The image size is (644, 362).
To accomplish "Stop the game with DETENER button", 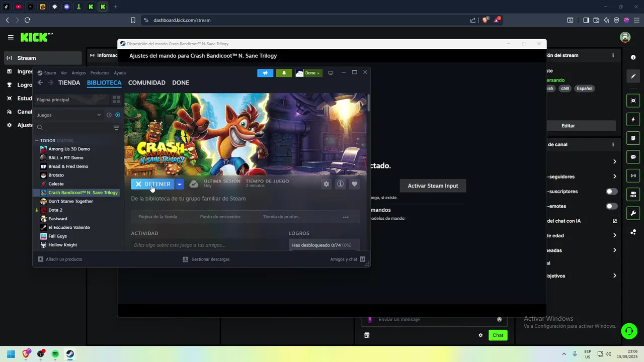I will (x=153, y=184).
